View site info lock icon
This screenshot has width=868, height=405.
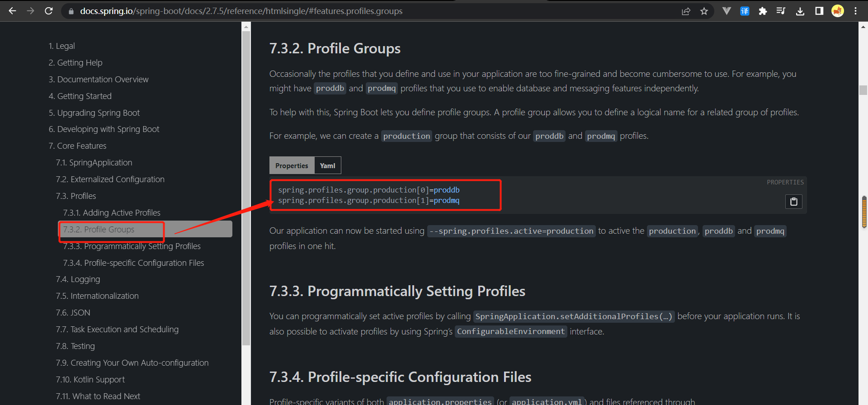[71, 11]
